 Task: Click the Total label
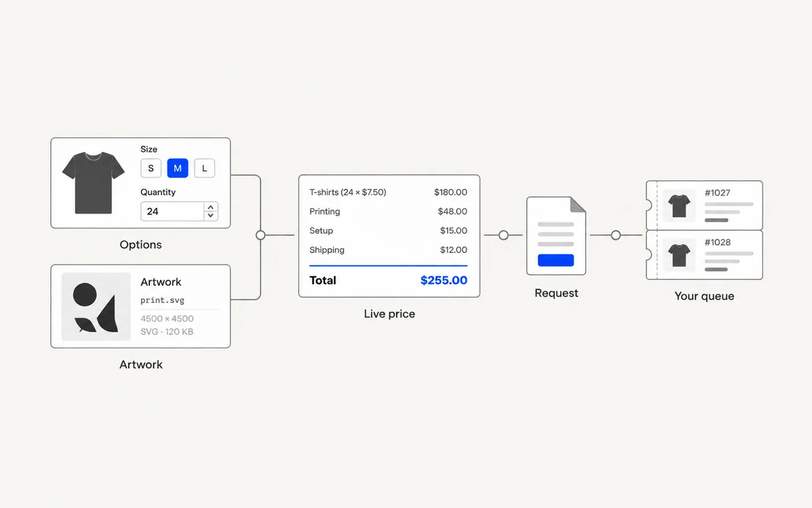[x=323, y=280]
